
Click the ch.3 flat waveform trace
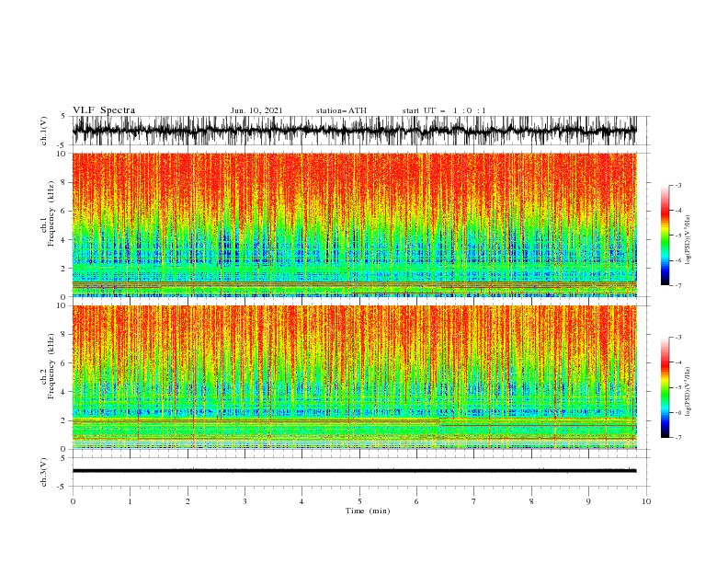click(x=354, y=471)
